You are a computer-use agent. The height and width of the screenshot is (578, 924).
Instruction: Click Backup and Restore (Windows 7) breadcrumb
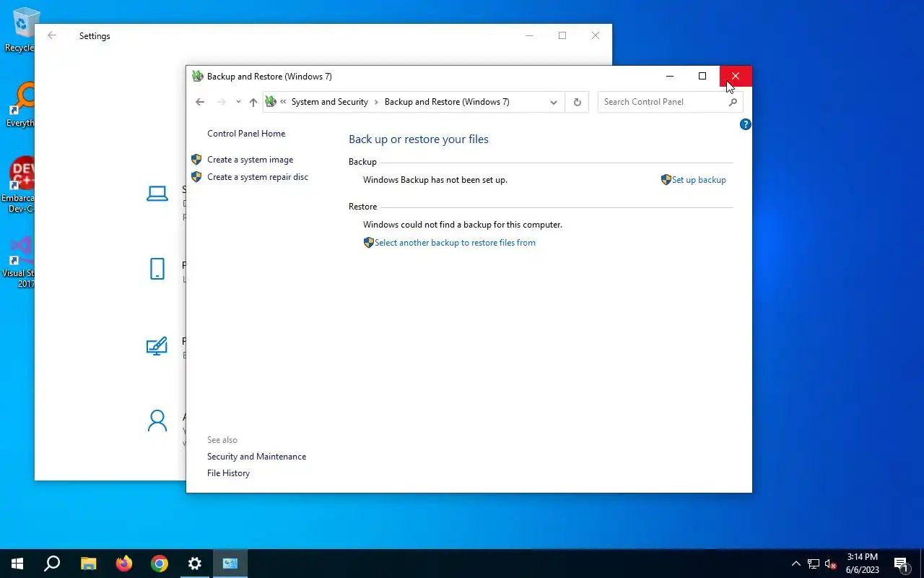447,102
